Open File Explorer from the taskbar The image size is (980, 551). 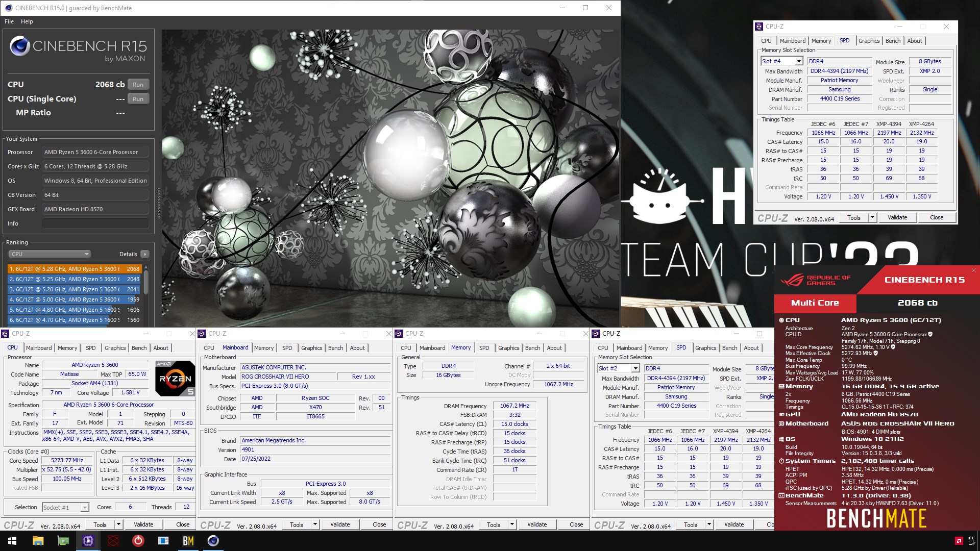[38, 541]
